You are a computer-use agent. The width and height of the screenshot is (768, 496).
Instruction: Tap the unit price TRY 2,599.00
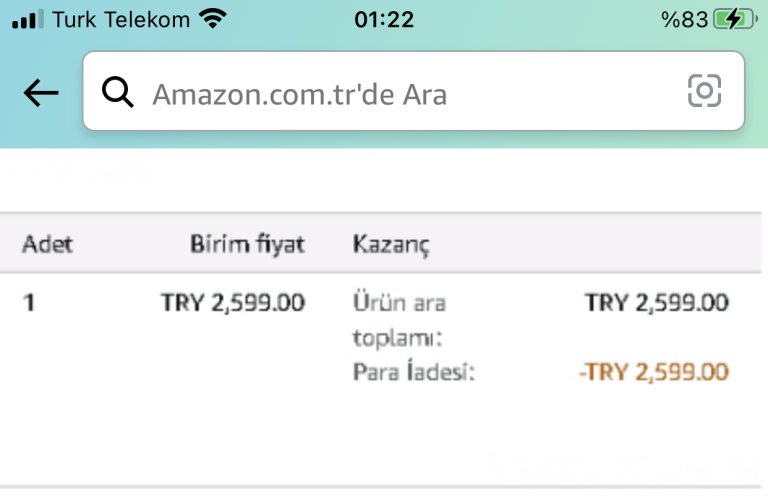(x=233, y=302)
